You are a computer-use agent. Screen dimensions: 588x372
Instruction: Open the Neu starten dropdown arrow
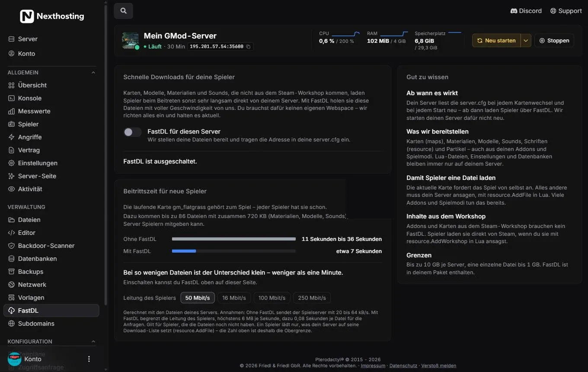(x=526, y=41)
